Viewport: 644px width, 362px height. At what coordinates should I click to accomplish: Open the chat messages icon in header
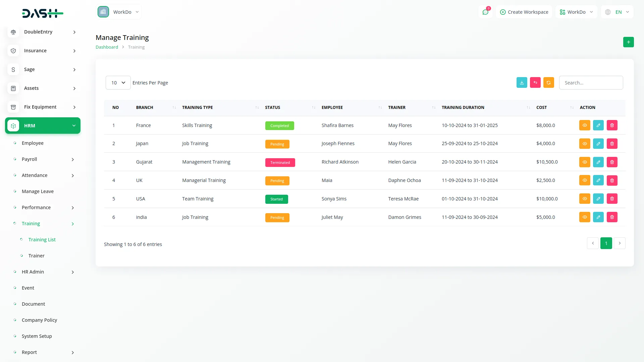click(485, 12)
